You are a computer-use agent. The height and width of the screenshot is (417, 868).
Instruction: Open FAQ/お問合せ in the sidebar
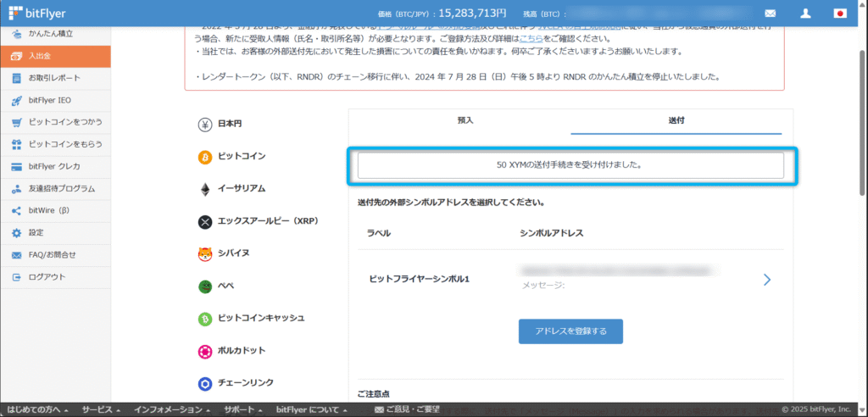point(55,255)
